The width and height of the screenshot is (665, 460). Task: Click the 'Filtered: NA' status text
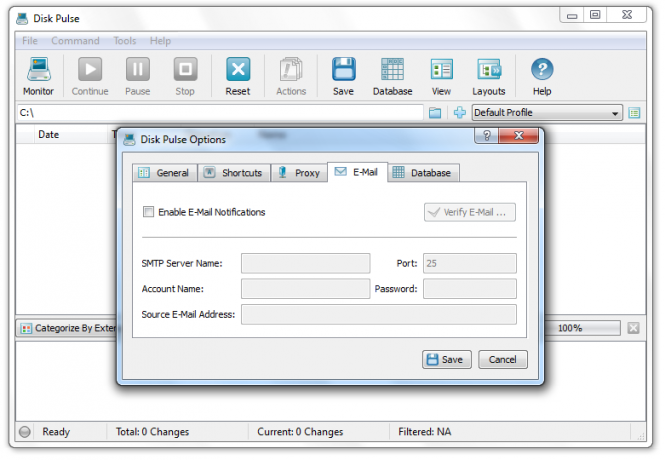tap(425, 432)
